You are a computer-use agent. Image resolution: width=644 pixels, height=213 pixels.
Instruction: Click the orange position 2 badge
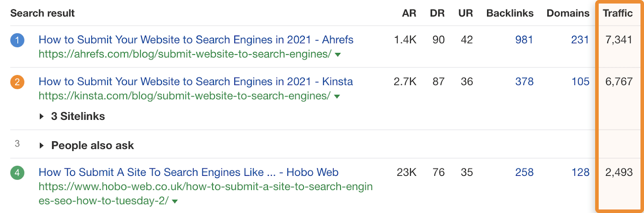(17, 82)
